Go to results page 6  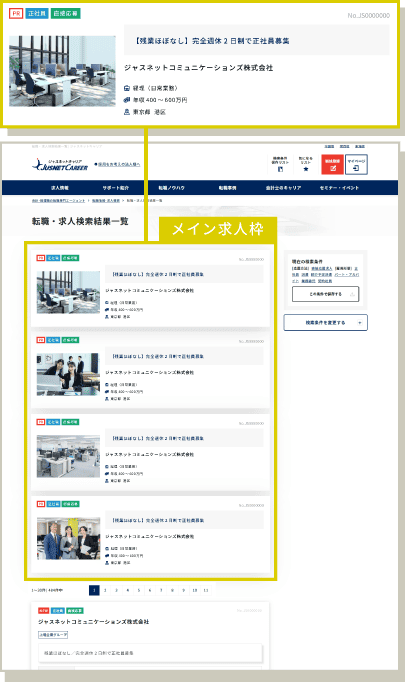click(150, 590)
